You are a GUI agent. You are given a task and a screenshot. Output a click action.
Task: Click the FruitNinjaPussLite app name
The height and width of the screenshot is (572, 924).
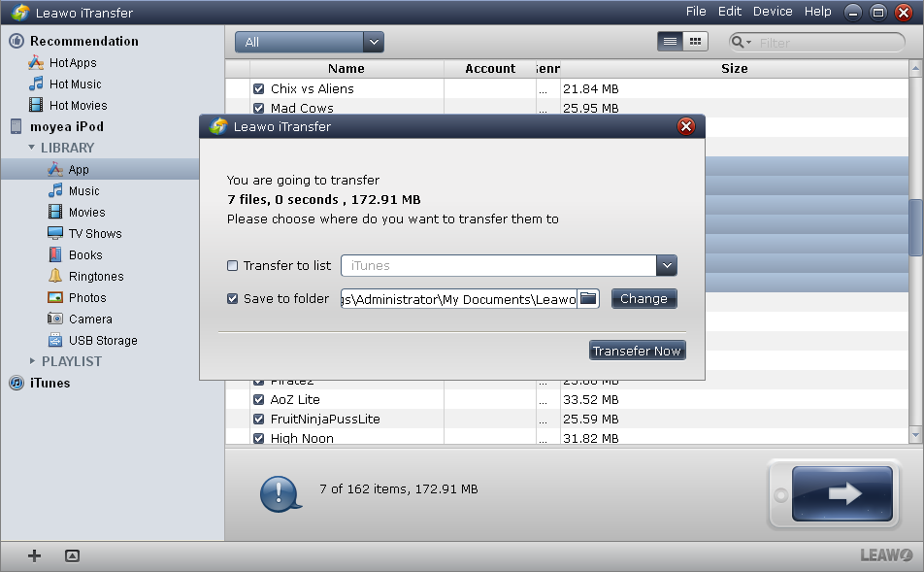click(x=325, y=419)
